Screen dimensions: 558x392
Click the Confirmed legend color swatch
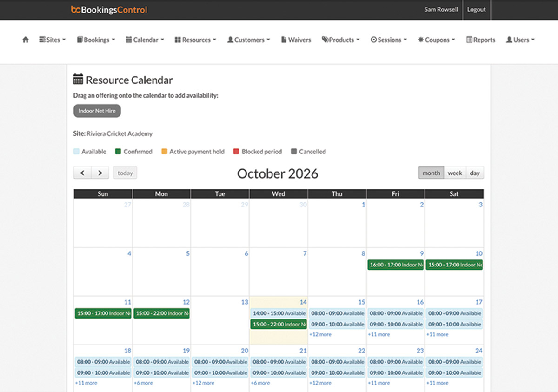point(118,152)
